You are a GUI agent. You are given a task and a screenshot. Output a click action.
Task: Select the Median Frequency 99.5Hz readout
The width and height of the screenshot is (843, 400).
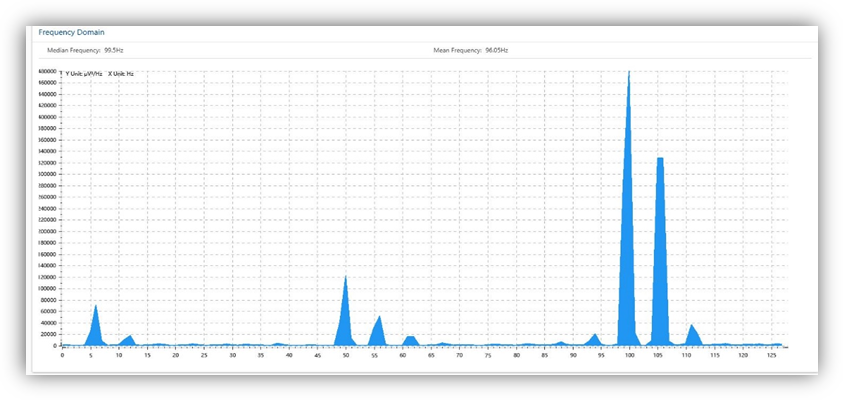[x=85, y=50]
